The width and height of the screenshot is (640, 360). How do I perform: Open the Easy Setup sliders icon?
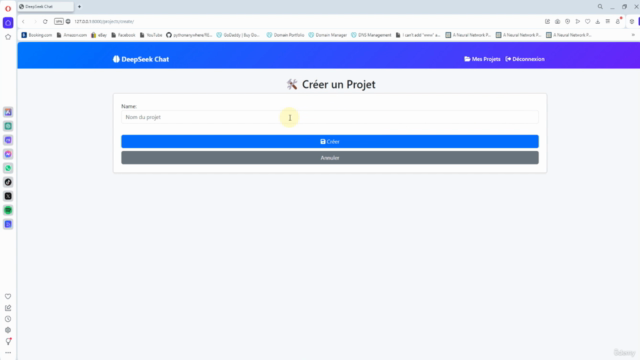tap(608, 22)
